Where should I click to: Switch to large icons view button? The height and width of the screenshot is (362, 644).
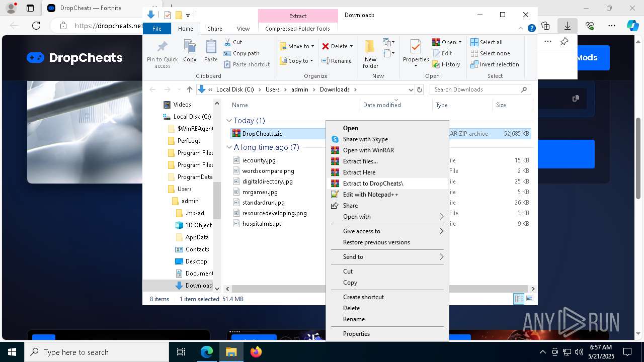point(529,299)
